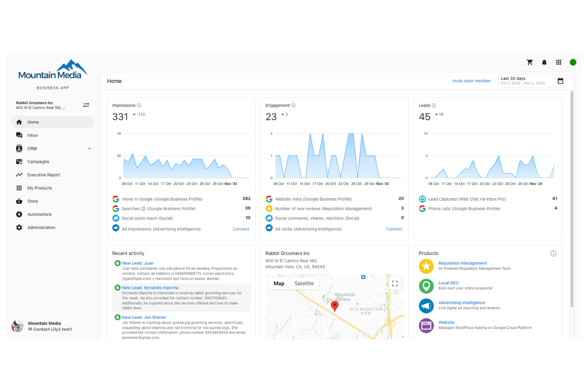The width and height of the screenshot is (588, 392).
Task: Select the Home menu item
Action: click(33, 122)
